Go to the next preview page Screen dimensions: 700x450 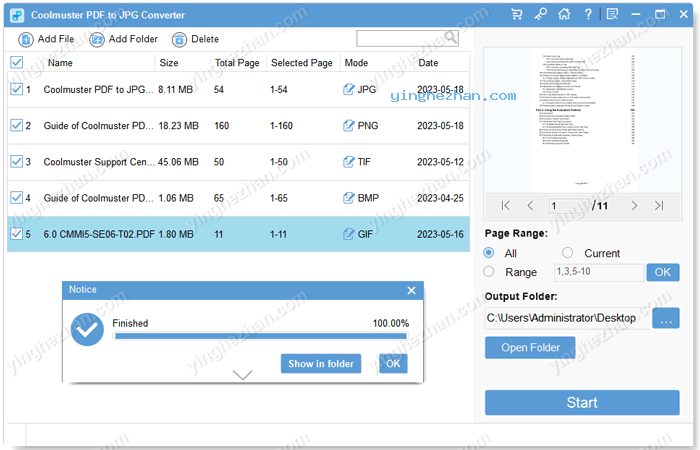point(634,205)
